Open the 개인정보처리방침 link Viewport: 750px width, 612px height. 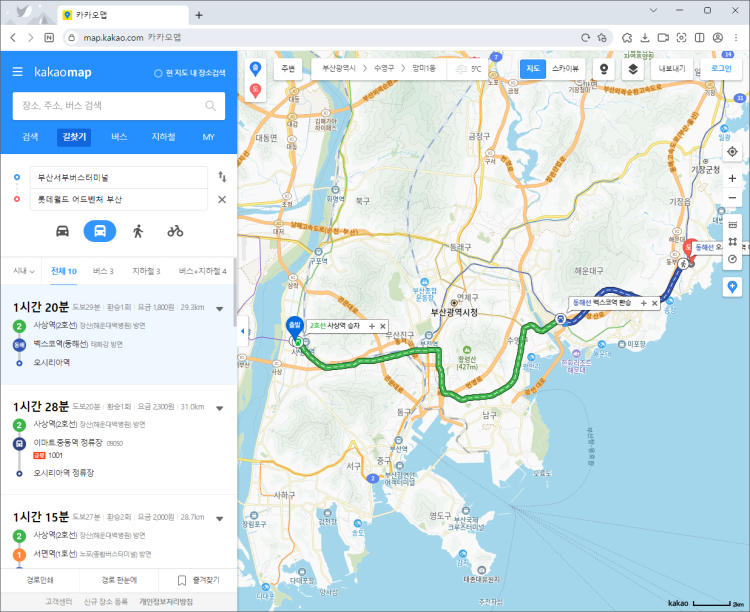click(x=166, y=602)
